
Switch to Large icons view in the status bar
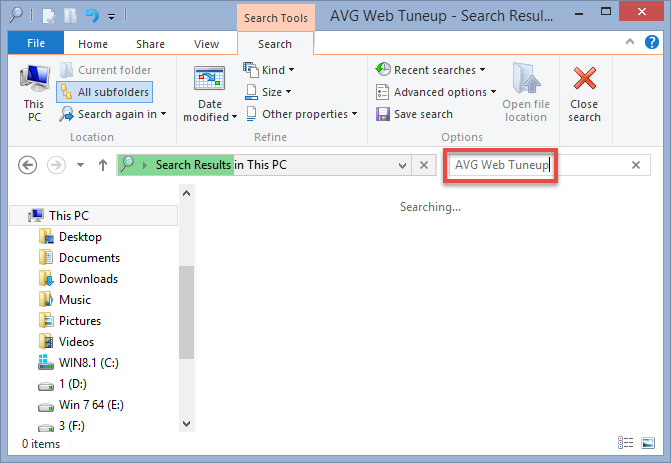coord(648,443)
